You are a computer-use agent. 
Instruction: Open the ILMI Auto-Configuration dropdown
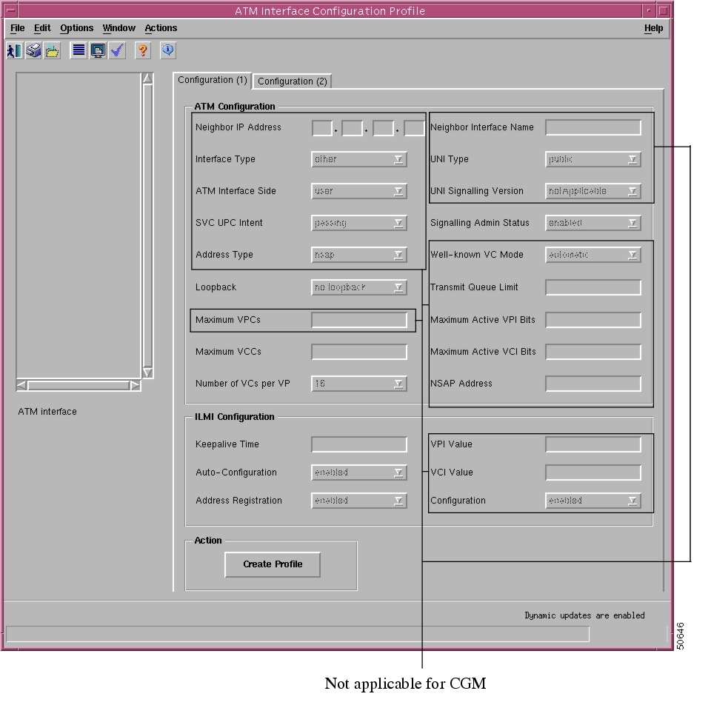pyautogui.click(x=359, y=472)
